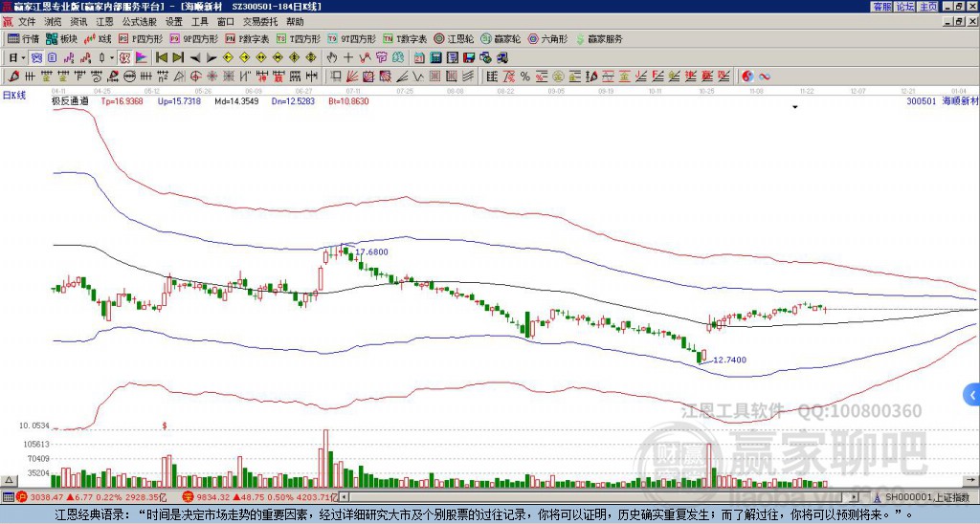Click the 17.6800 high price label
The width and height of the screenshot is (980, 524).
click(x=371, y=252)
